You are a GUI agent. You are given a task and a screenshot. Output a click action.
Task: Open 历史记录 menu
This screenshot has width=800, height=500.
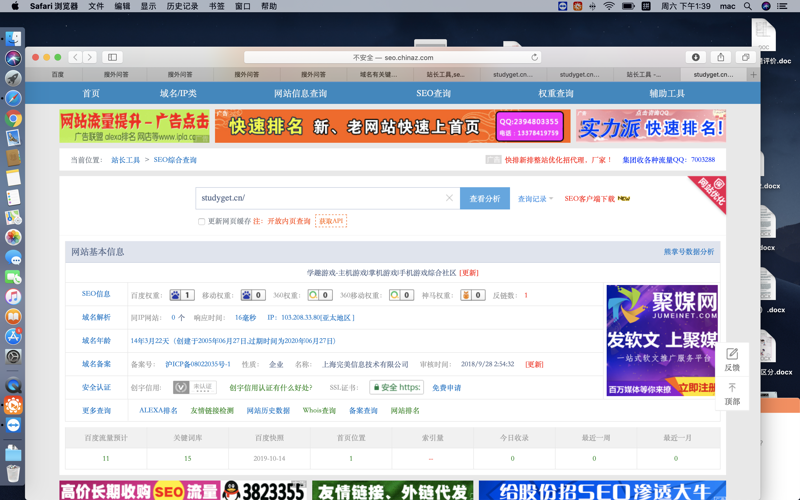(182, 6)
